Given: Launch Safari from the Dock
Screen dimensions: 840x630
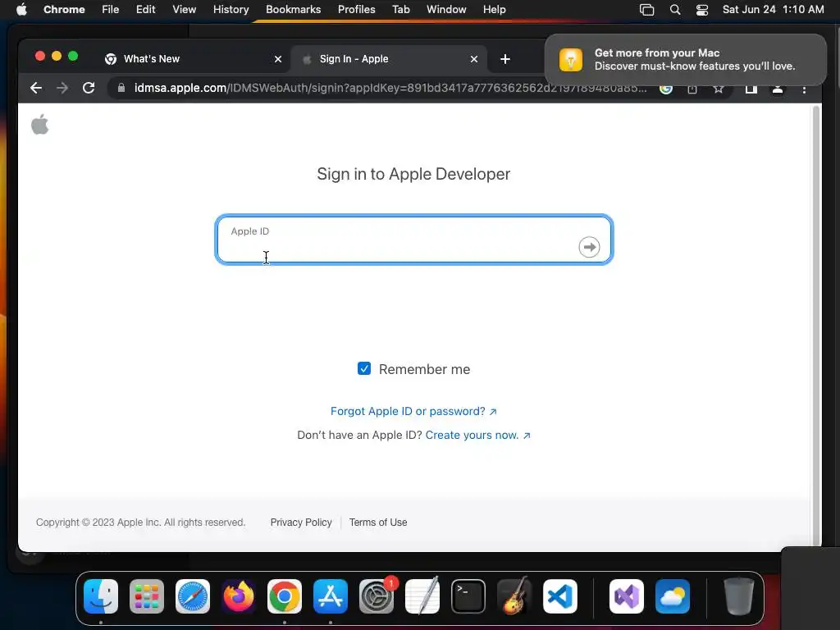Looking at the screenshot, I should click(x=193, y=596).
